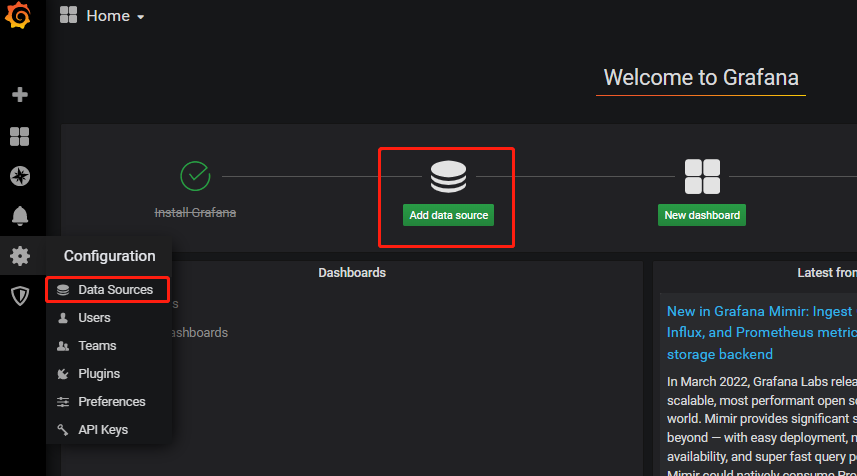Open the Grafana Mimir news article link
The image size is (857, 476).
coord(761,333)
